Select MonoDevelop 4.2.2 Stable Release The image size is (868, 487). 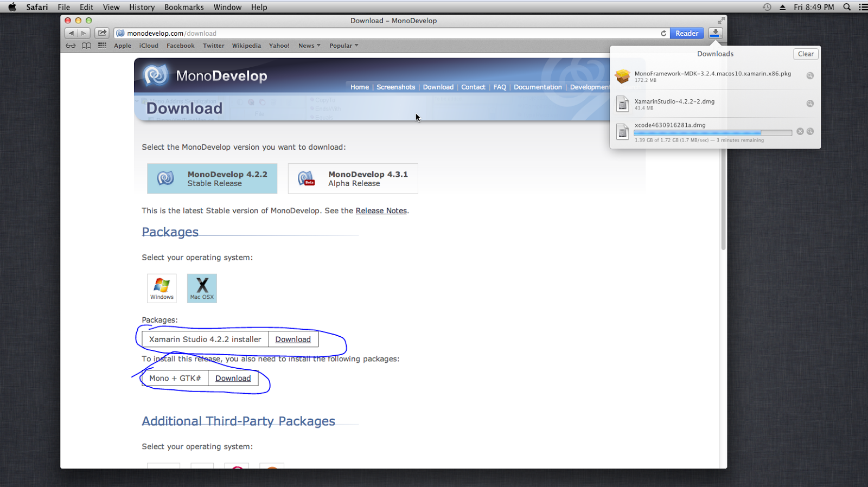click(212, 178)
